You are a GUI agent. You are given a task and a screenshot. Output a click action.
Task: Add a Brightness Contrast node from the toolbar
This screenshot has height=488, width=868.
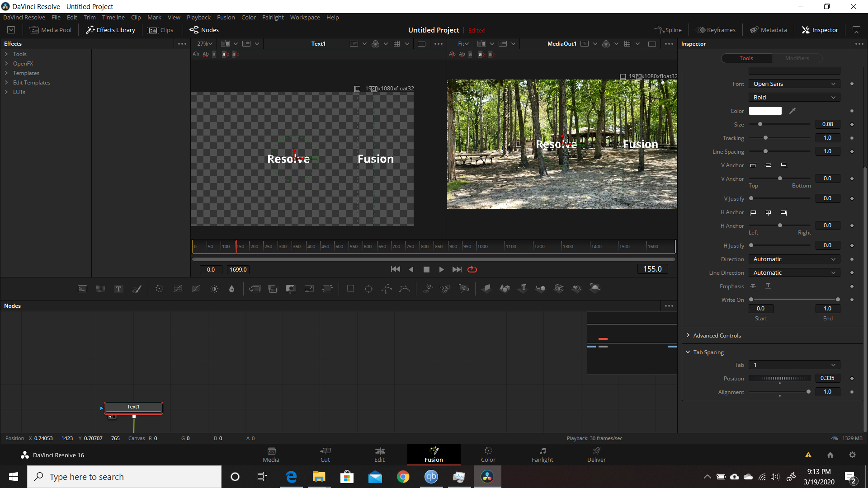coord(214,289)
